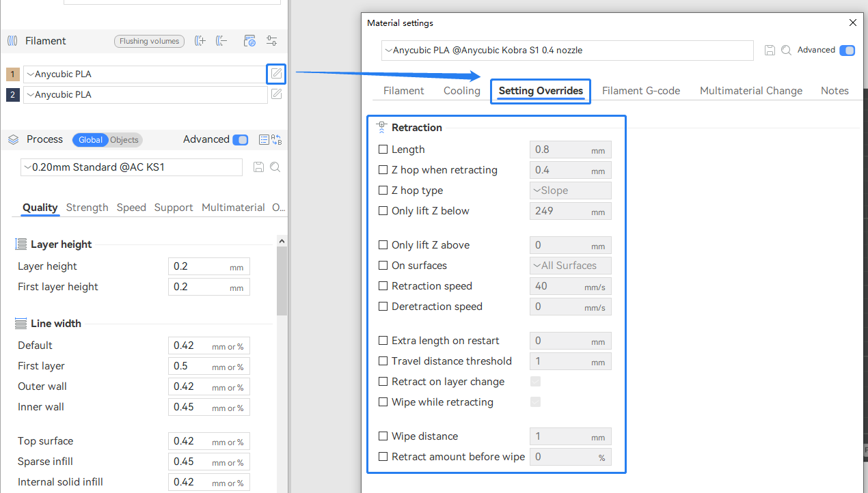Enable the Z hop when retracting checkbox
The height and width of the screenshot is (493, 868).
383,170
